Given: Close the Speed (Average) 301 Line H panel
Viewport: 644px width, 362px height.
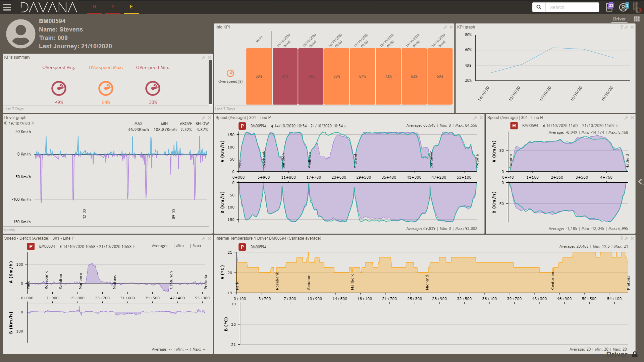Looking at the screenshot, I should coord(632,118).
